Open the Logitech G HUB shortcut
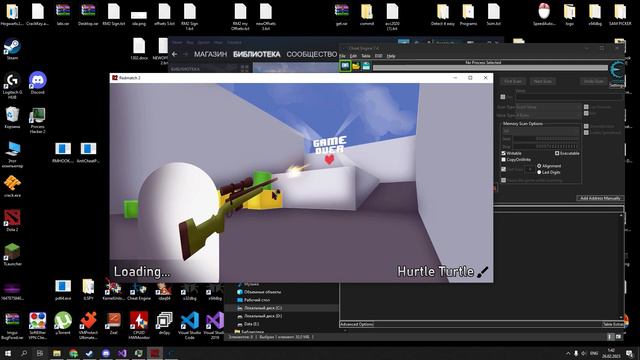 12,85
